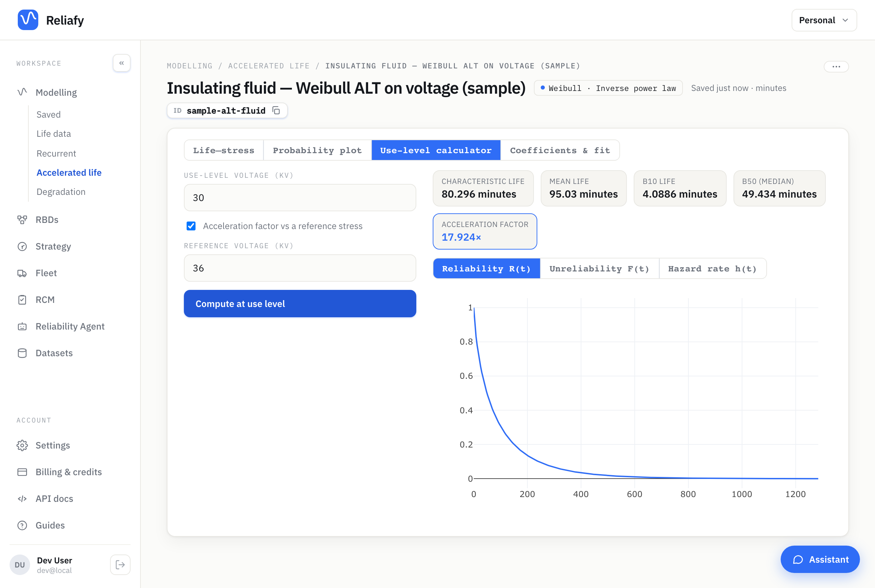Click the Reference voltage input field

click(300, 268)
